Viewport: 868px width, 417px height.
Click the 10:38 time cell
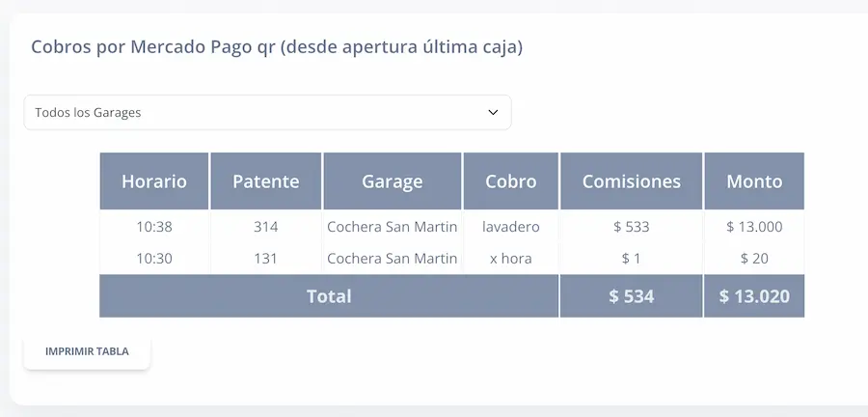tap(154, 228)
